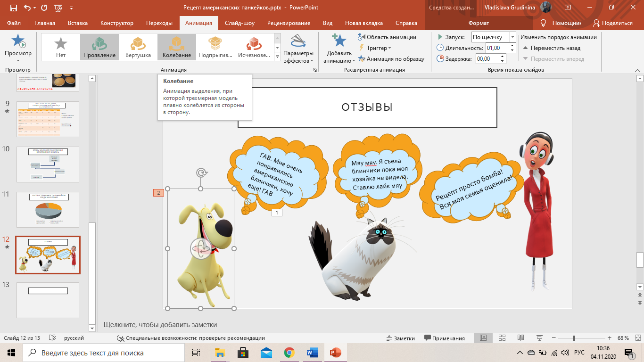
Task: Switch to the 'Рецензирование' tab
Action: coord(289,23)
